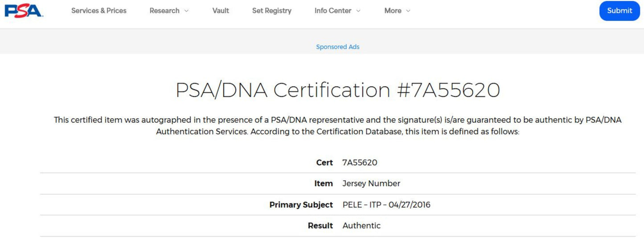
Task: Go to the Vault page
Action: coord(221,11)
